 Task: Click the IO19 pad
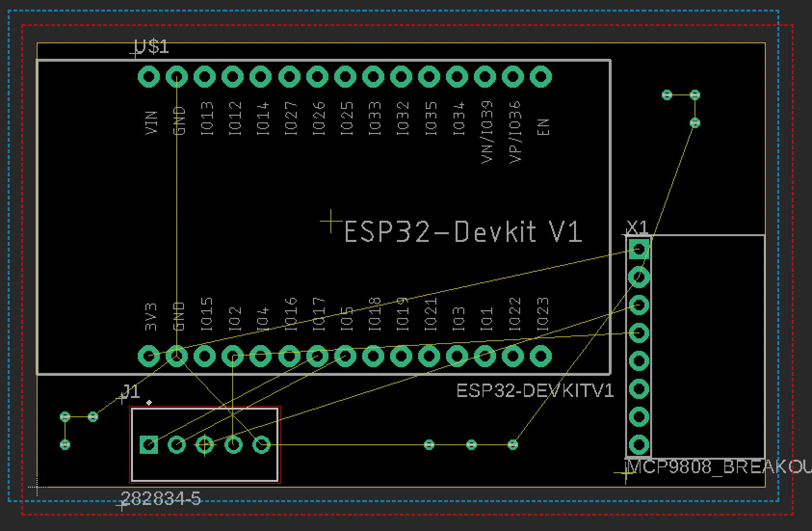click(401, 357)
